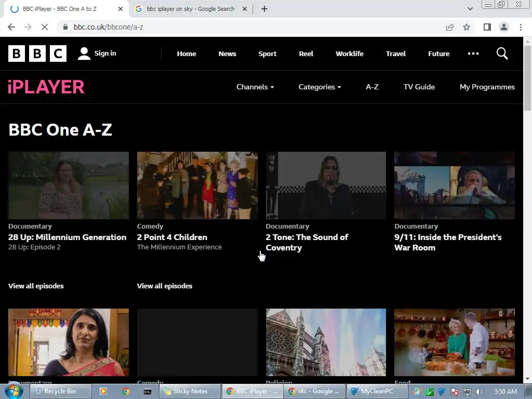Viewport: 532px width, 399px height.
Task: Toggle the Chrome side panel icon
Action: tap(487, 27)
